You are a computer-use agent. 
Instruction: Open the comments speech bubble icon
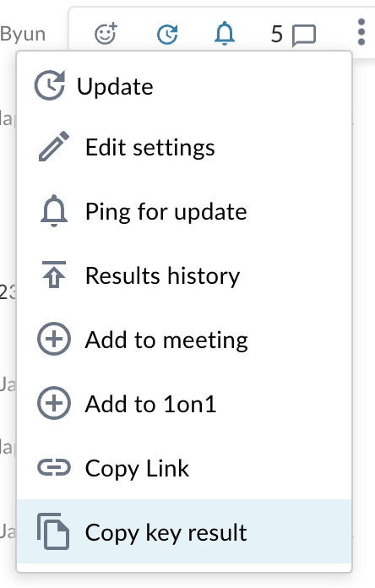304,35
